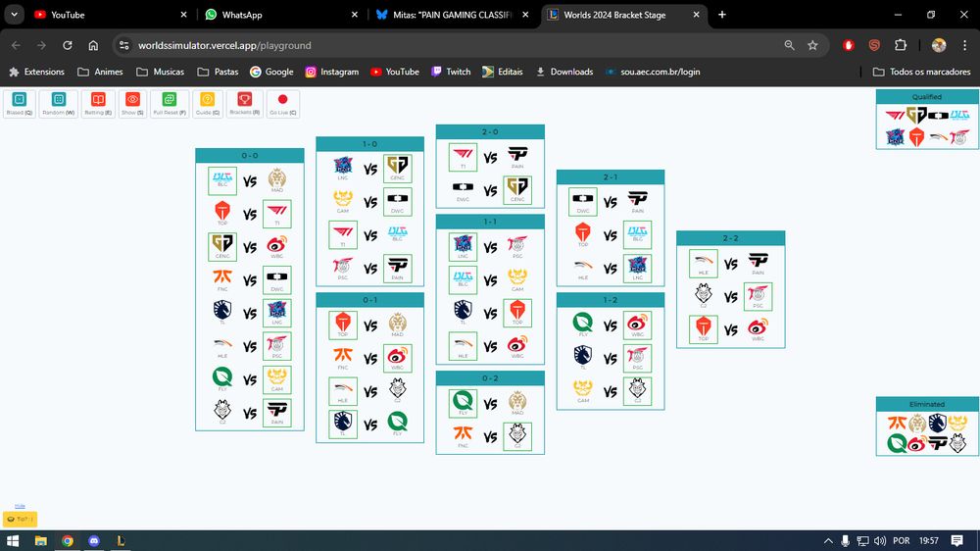Screen dimensions: 980x551
Task: Pick G2 in the 2-2 G2 vs PSG match
Action: [704, 296]
